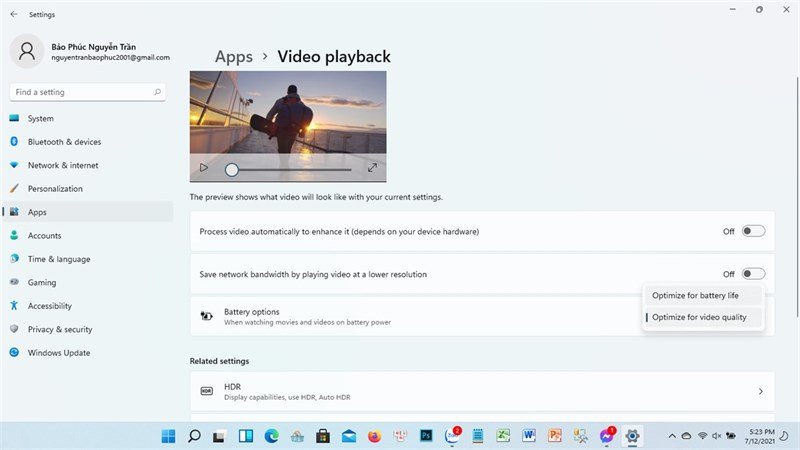Image resolution: width=800 pixels, height=450 pixels.
Task: Expand video preview to full screen
Action: click(372, 168)
